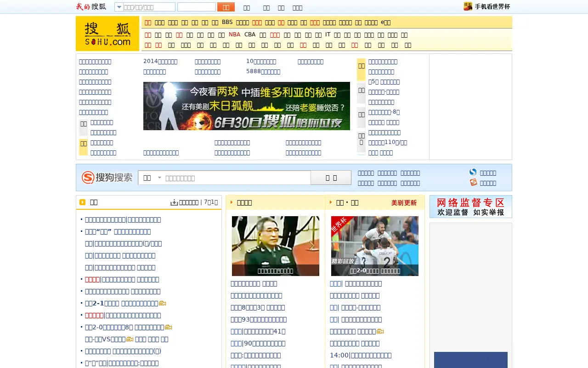Screen dimensions: 588x368
Task: Open the 14:00 scheduled match link
Action: [x=361, y=355]
